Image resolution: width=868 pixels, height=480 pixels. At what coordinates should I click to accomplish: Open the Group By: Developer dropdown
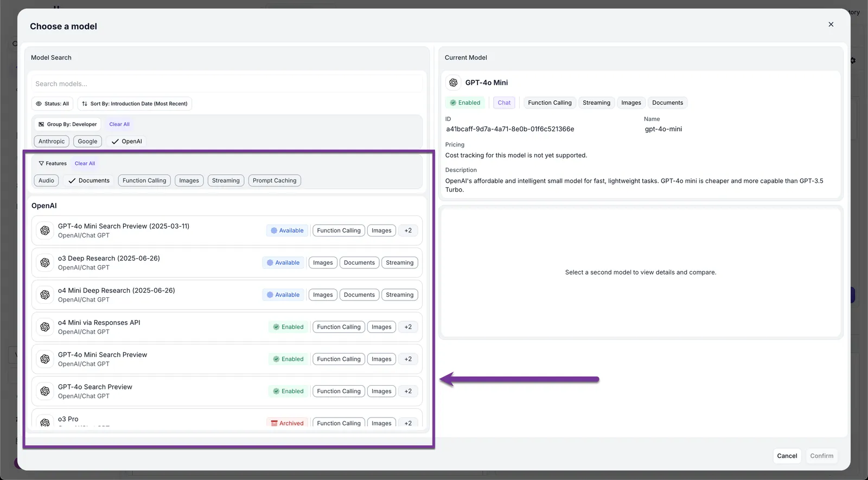click(67, 124)
